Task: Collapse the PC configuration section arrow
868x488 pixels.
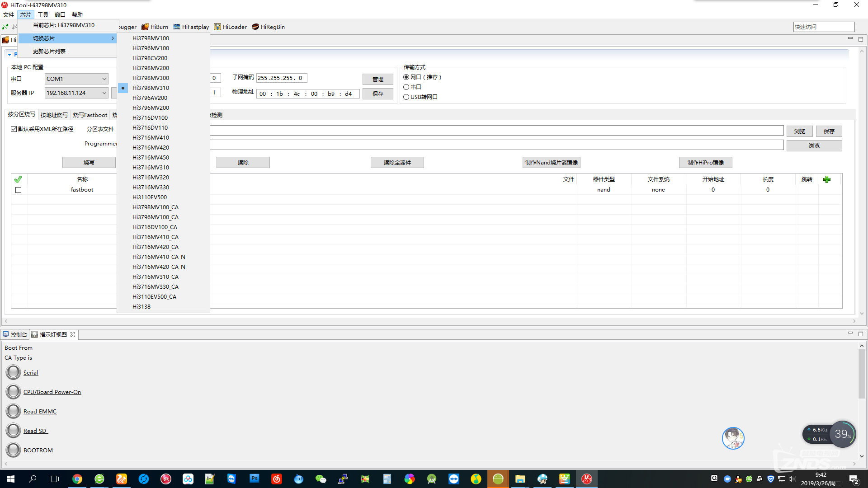Action: (x=9, y=54)
